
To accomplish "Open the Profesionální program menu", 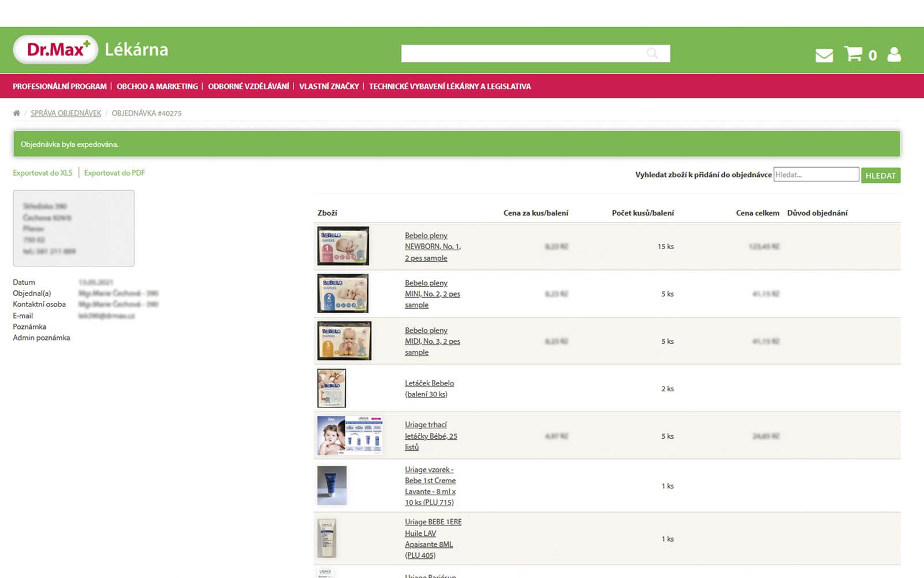I will click(59, 86).
